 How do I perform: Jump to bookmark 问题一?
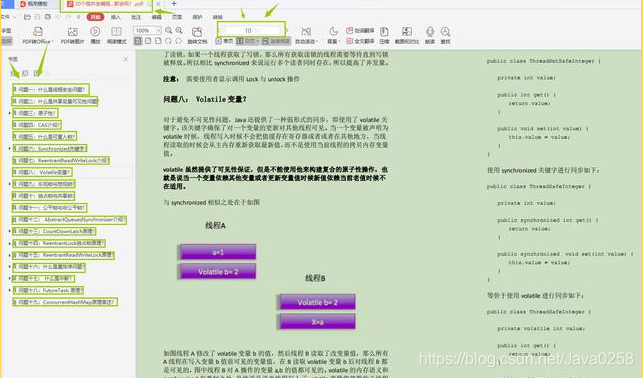click(x=51, y=89)
